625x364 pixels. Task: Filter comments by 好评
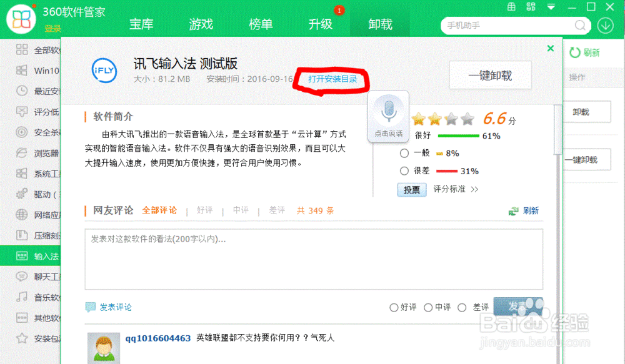(204, 210)
